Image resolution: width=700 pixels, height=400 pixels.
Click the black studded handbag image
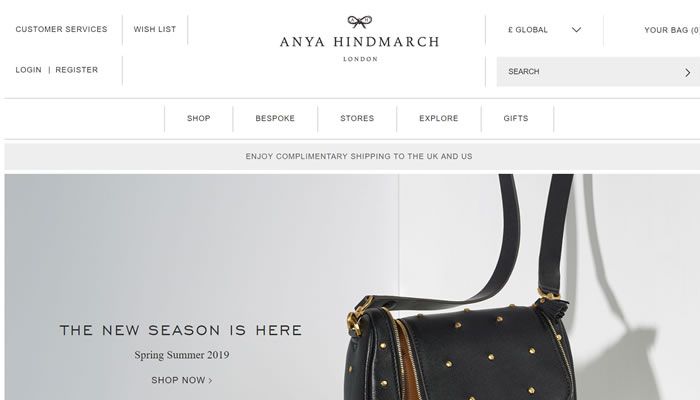460,288
